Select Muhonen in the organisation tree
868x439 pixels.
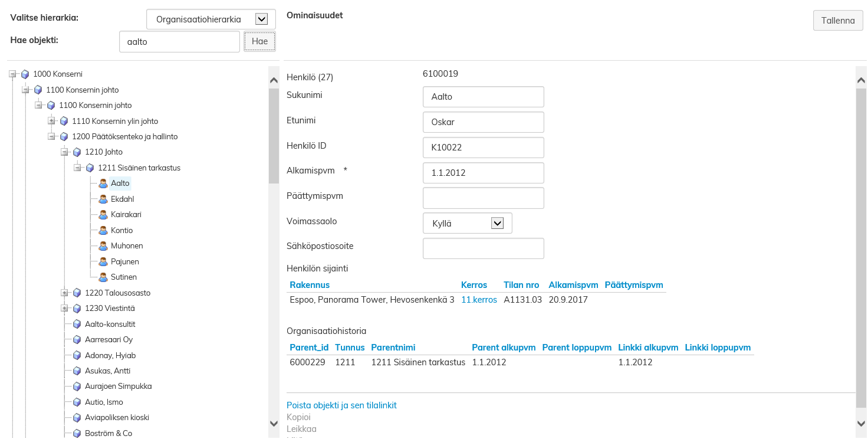[127, 246]
